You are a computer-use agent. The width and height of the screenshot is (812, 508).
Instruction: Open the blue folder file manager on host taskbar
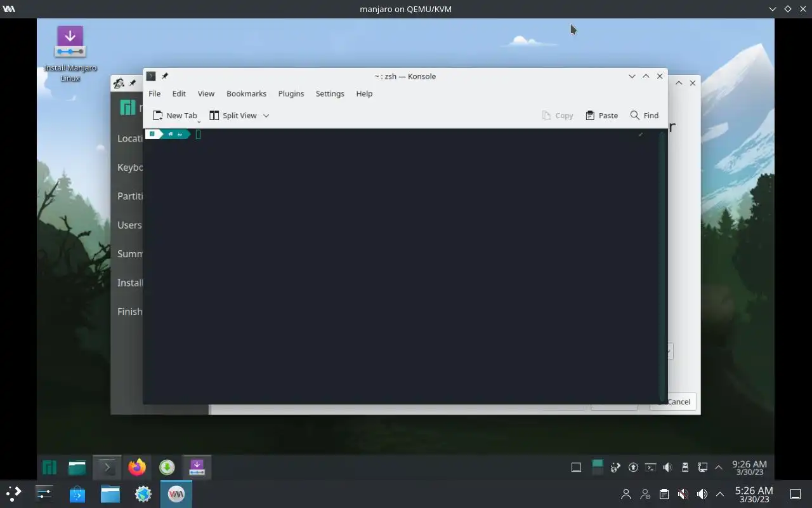coord(110,493)
